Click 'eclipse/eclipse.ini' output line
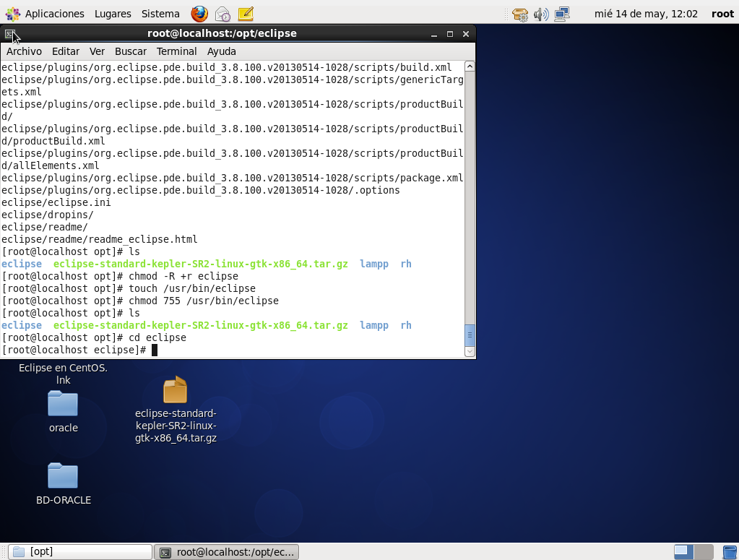 56,203
